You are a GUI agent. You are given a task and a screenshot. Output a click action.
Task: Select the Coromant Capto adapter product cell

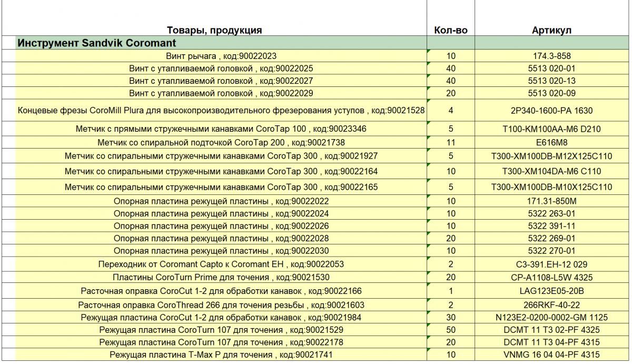click(221, 264)
